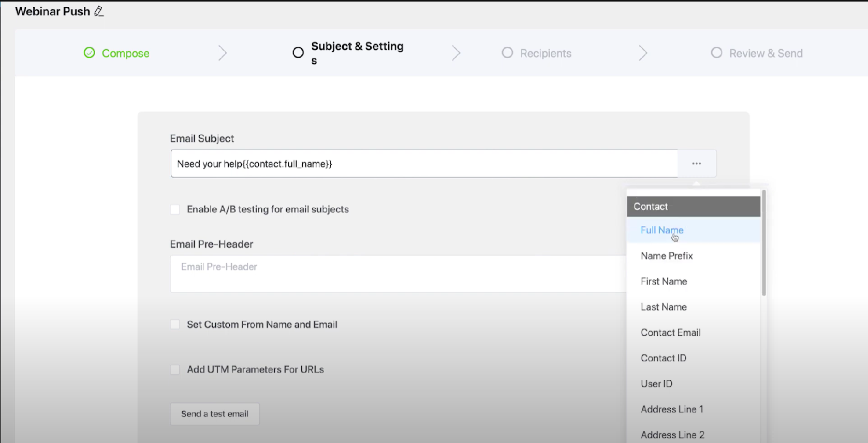This screenshot has height=443, width=868.
Task: Click inside the Email Subject field
Action: tap(424, 164)
